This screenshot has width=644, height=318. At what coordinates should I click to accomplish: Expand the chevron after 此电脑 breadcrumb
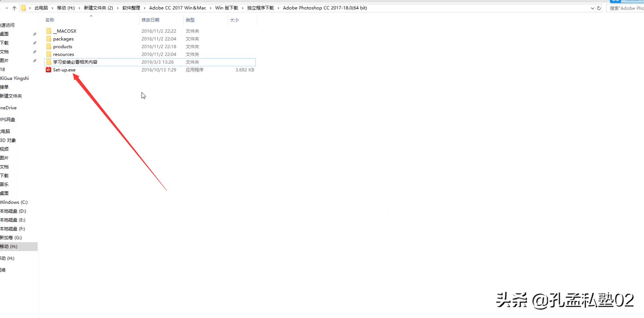tap(52, 8)
